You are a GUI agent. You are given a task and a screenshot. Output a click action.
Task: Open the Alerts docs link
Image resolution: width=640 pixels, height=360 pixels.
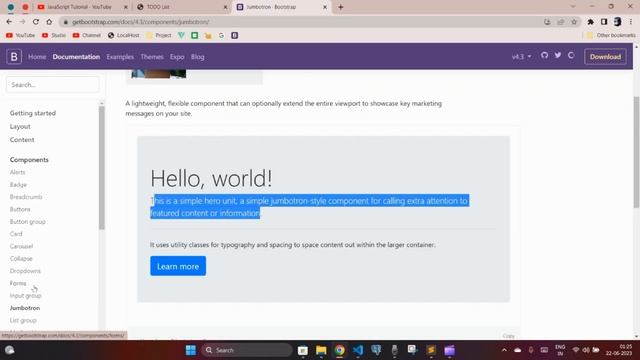[18, 172]
